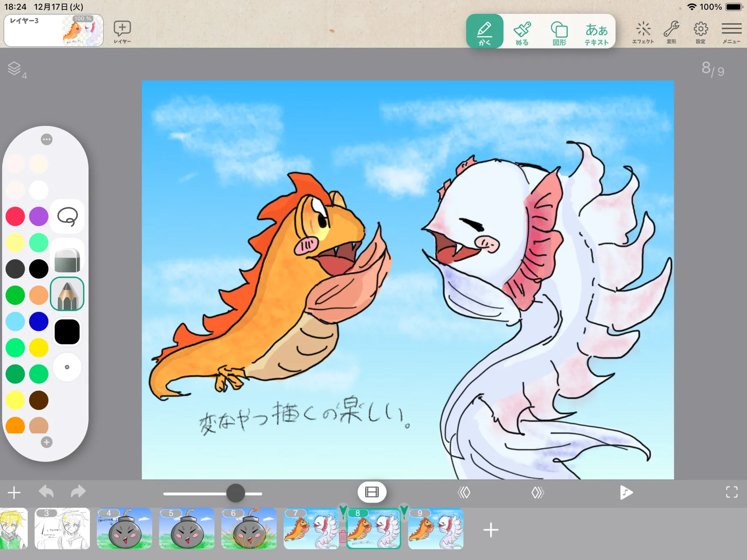Click the 8/9 frame counter
This screenshot has height=560, width=747.
tap(713, 70)
